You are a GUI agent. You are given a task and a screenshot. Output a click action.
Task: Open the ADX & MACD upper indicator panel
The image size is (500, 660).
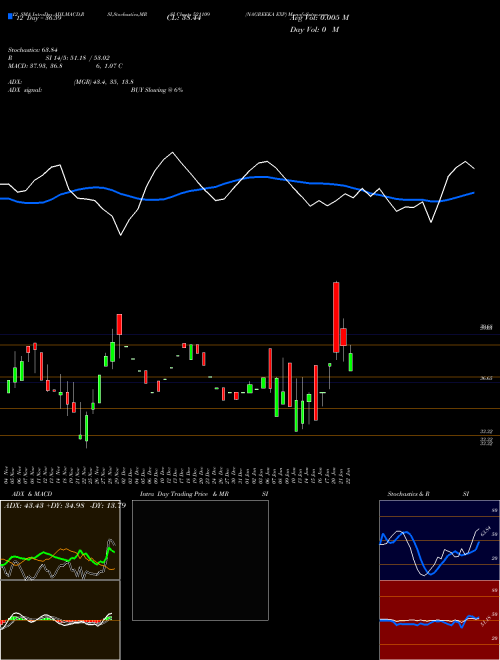tap(60, 540)
